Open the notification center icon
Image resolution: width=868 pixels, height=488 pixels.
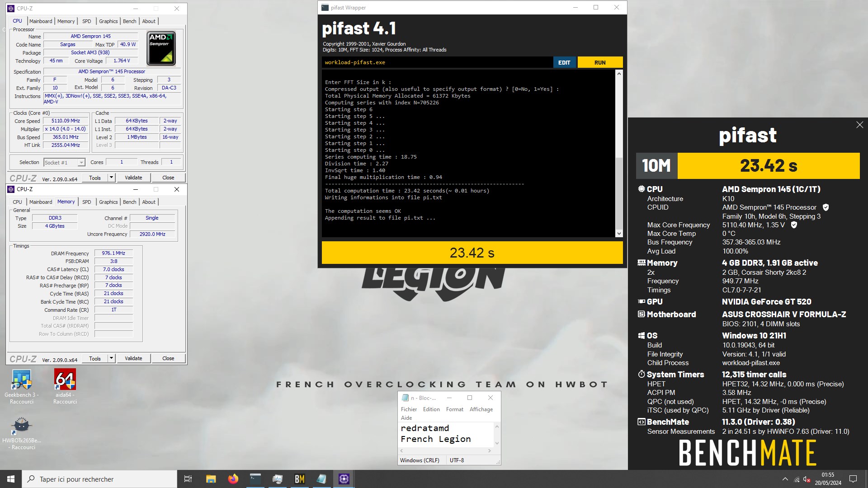853,479
